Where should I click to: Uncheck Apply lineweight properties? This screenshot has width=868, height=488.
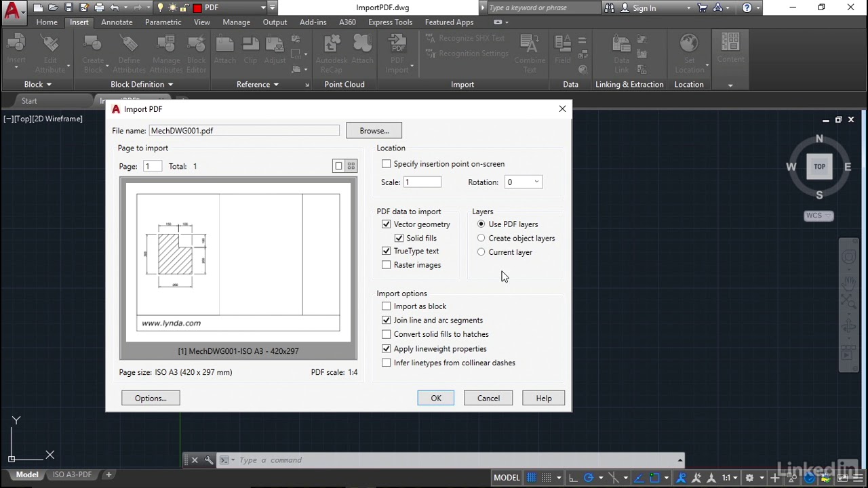point(387,349)
